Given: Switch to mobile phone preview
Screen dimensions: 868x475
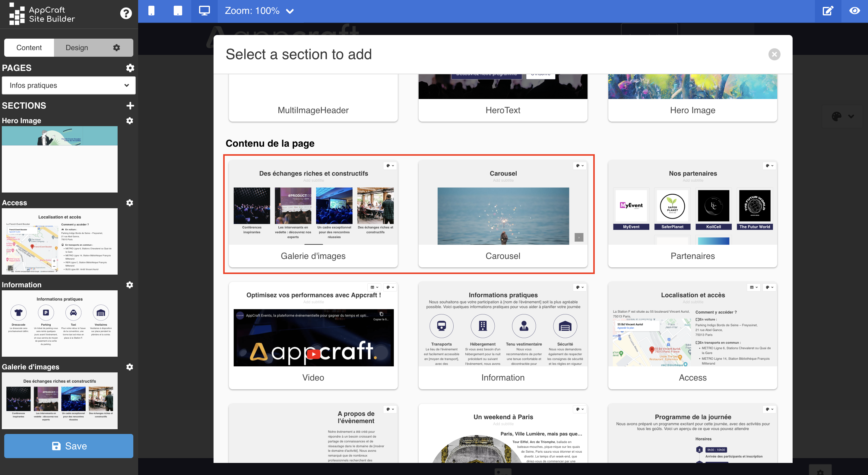Looking at the screenshot, I should [151, 11].
